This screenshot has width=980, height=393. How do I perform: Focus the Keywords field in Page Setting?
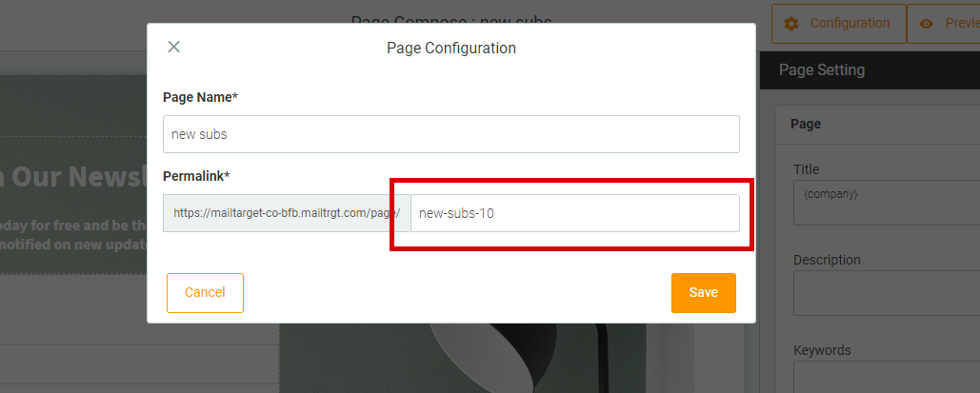[887, 377]
